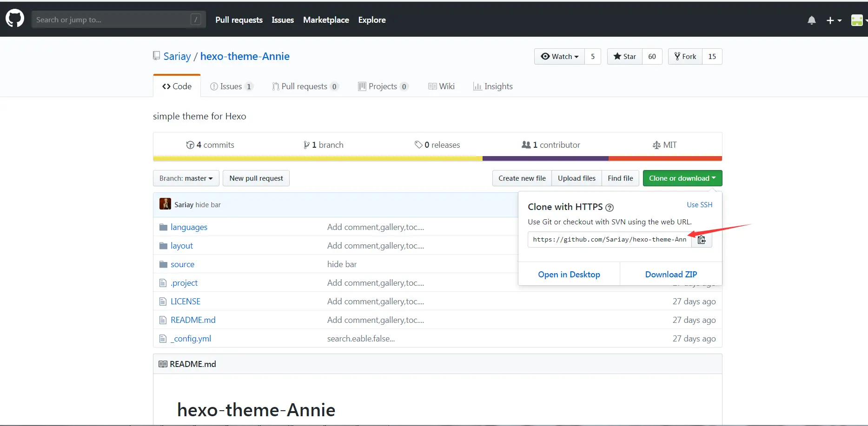
Task: Click the Download ZIP link
Action: [670, 275]
